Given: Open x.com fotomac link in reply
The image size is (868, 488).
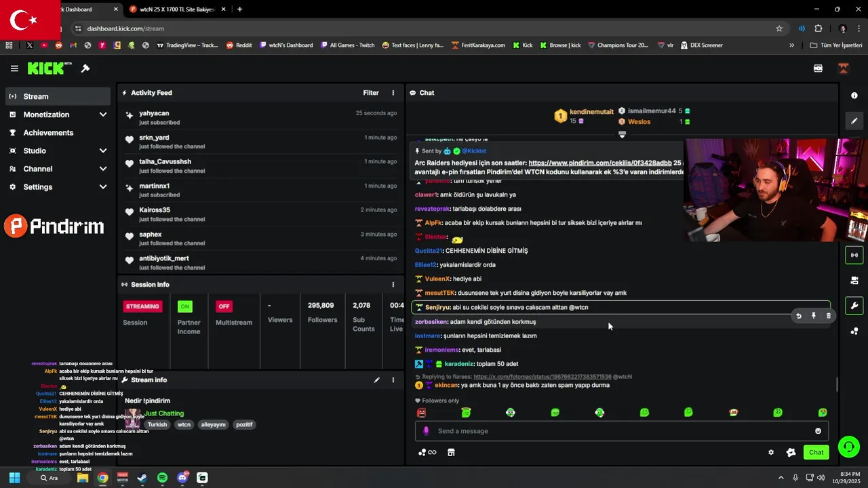Looking at the screenshot, I should pos(542,377).
